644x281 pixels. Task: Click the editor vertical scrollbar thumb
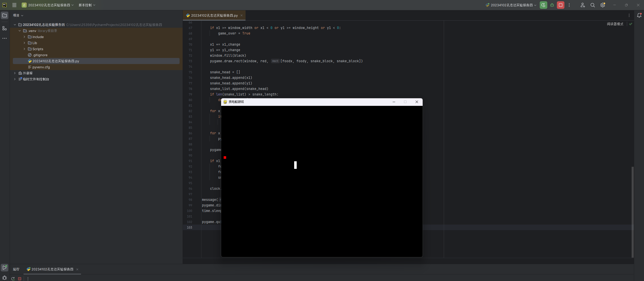pyautogui.click(x=632, y=212)
